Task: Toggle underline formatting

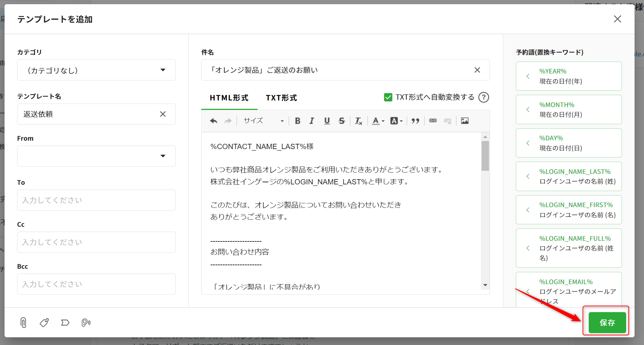Action: click(327, 121)
